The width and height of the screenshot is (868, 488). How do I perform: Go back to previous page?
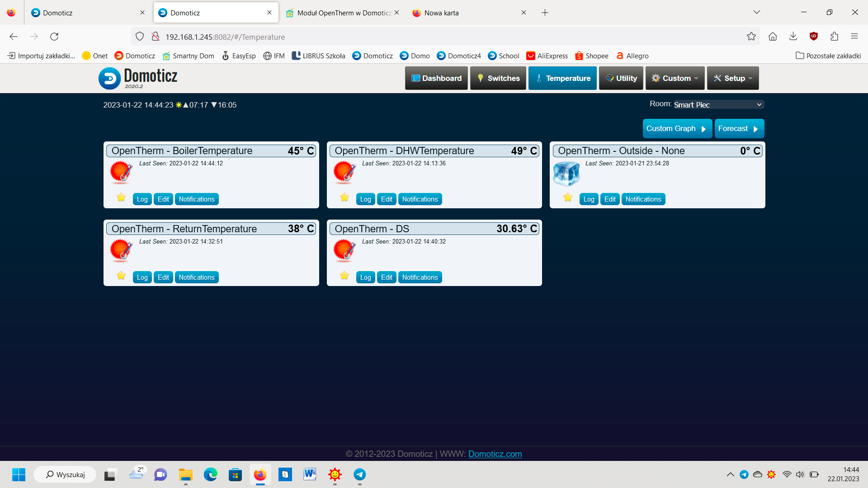pyautogui.click(x=14, y=37)
